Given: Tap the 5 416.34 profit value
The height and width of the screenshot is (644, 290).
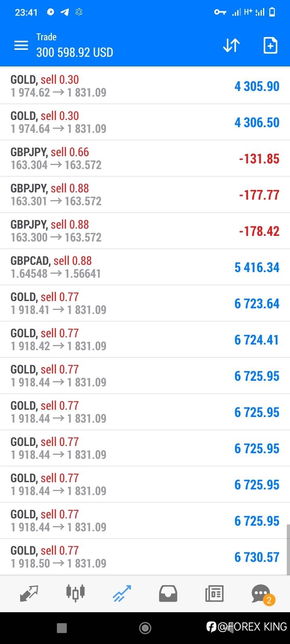Looking at the screenshot, I should point(257,267).
